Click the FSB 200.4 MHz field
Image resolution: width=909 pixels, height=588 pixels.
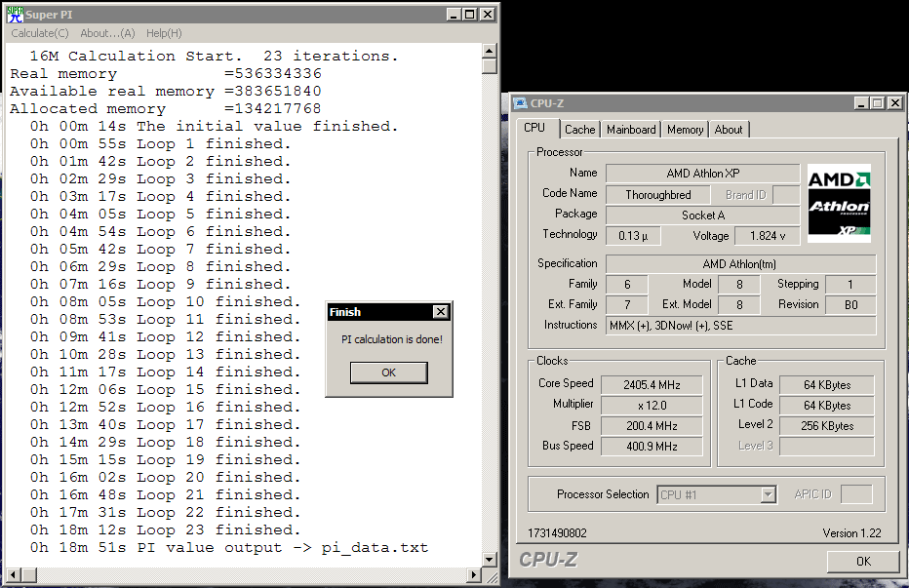[652, 425]
